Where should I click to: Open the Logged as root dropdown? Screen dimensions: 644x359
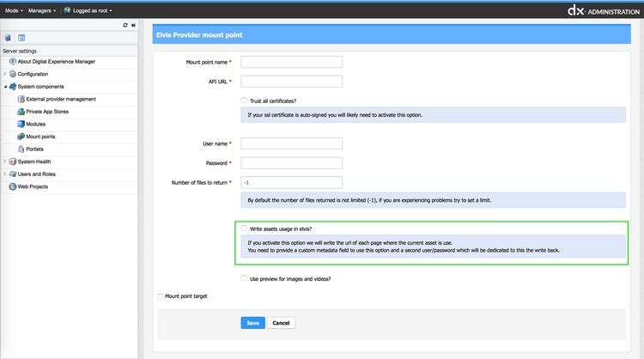point(93,10)
